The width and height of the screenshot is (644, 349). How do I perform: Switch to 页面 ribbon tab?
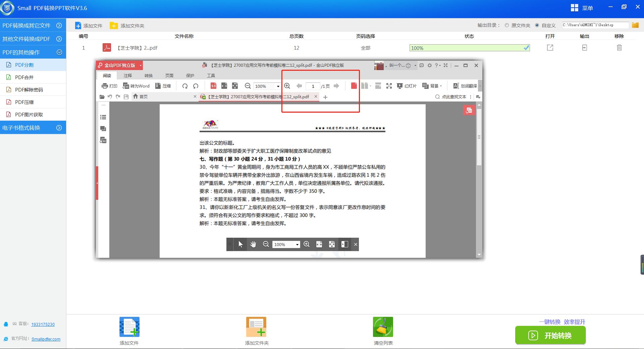click(x=169, y=75)
